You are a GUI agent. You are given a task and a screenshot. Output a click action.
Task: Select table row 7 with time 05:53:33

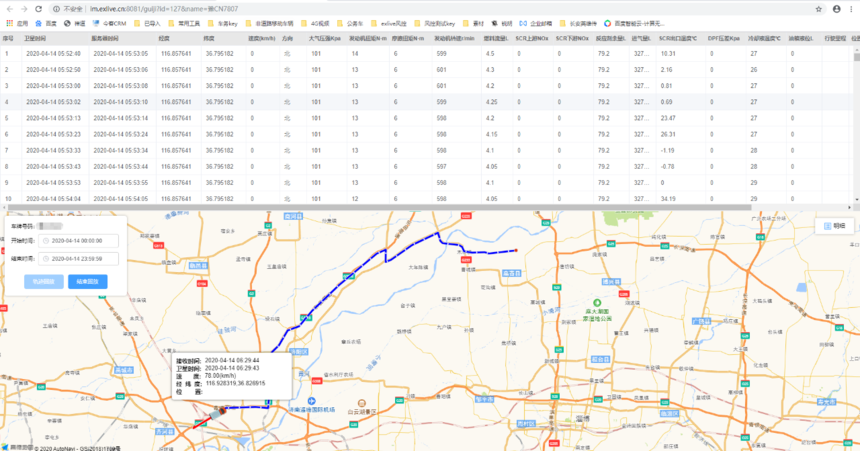click(x=427, y=150)
